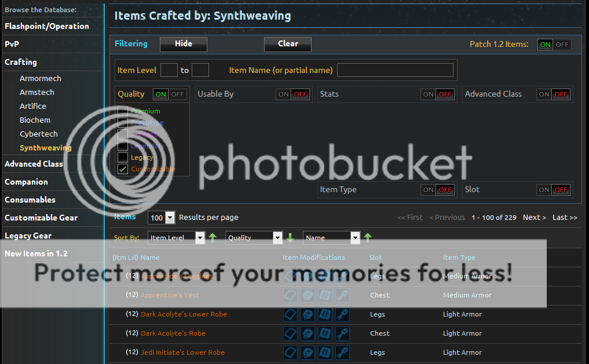589x364 pixels.
Task: Check the Premium quality checkbox
Action: tap(123, 111)
